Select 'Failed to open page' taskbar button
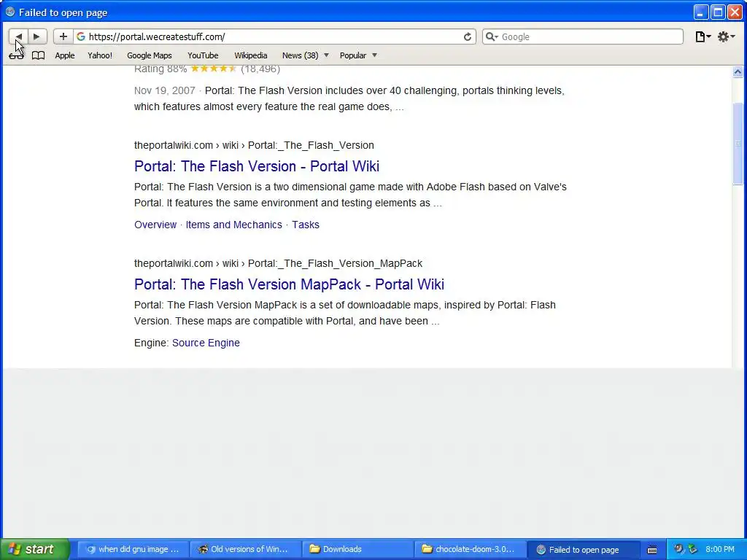The width and height of the screenshot is (747, 560). point(583,549)
